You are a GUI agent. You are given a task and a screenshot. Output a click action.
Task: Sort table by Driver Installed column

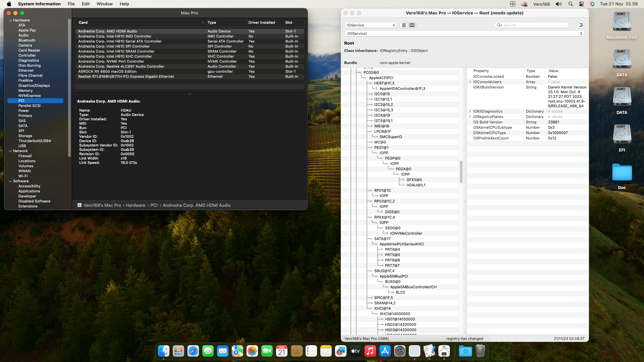(x=262, y=22)
